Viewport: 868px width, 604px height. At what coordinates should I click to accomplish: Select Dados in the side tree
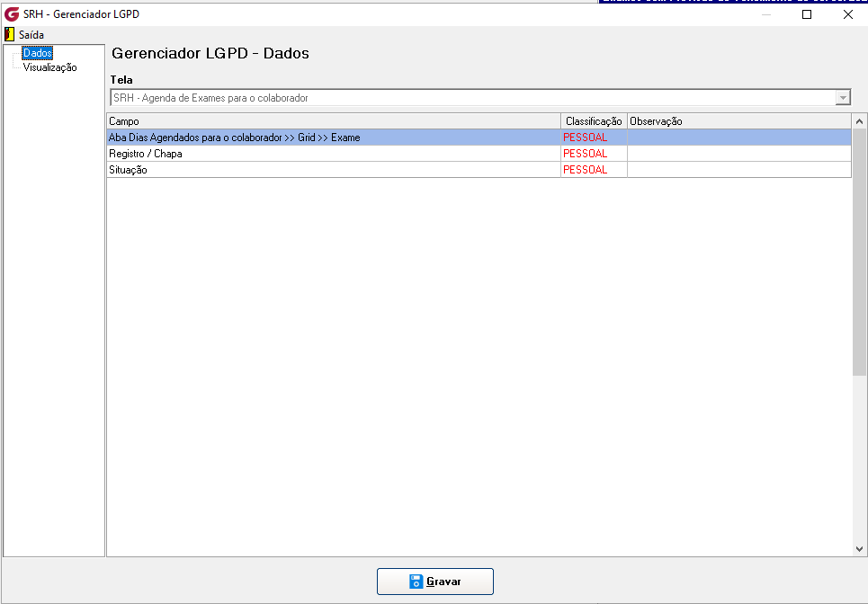click(x=38, y=53)
